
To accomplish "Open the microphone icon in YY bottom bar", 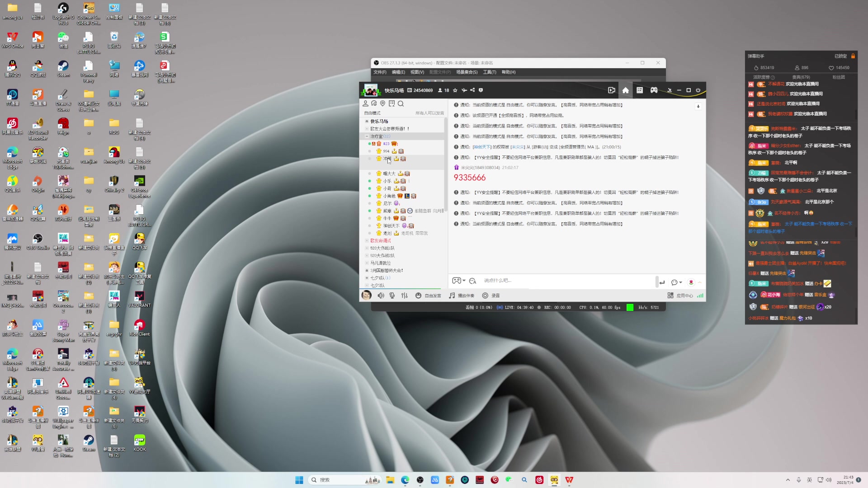I will (x=392, y=296).
